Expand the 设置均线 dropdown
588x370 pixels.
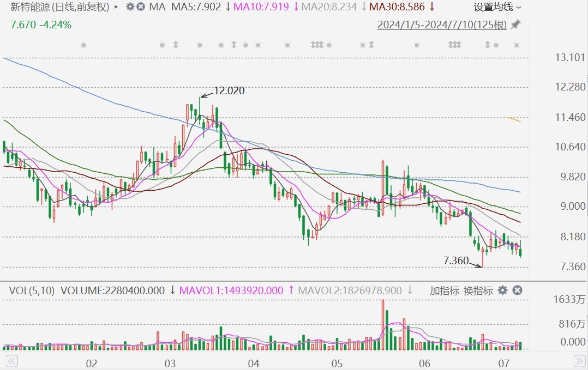[x=497, y=7]
